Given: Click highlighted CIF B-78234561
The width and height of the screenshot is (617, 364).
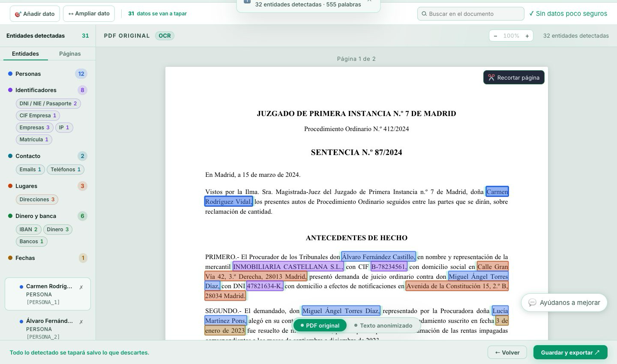Looking at the screenshot, I should tap(389, 267).
